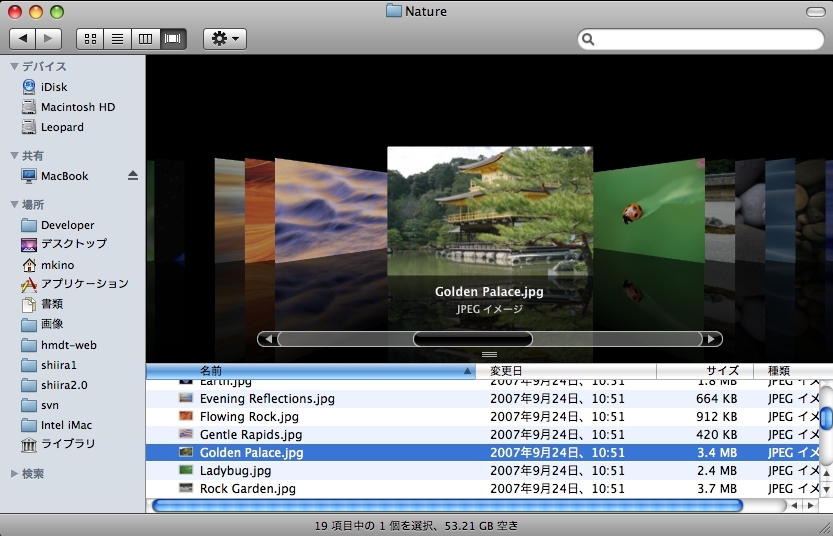Switch to list view mode
Screen dimensions: 833x536
tap(118, 39)
